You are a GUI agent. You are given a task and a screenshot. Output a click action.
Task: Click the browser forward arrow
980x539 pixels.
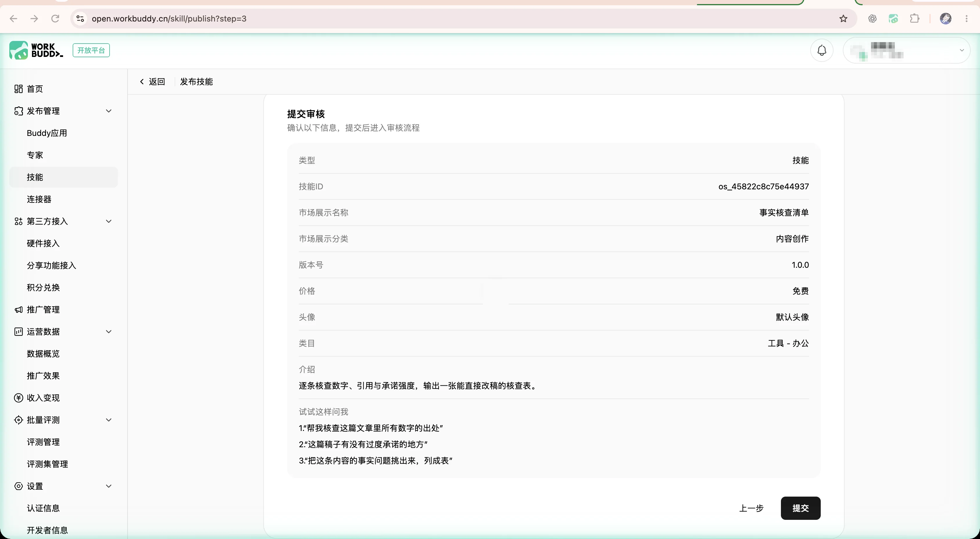34,19
